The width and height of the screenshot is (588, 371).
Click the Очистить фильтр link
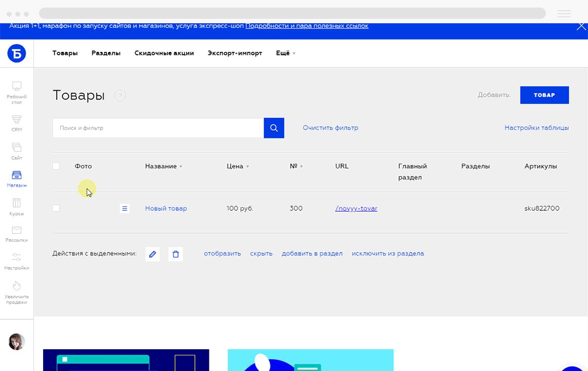pyautogui.click(x=330, y=128)
